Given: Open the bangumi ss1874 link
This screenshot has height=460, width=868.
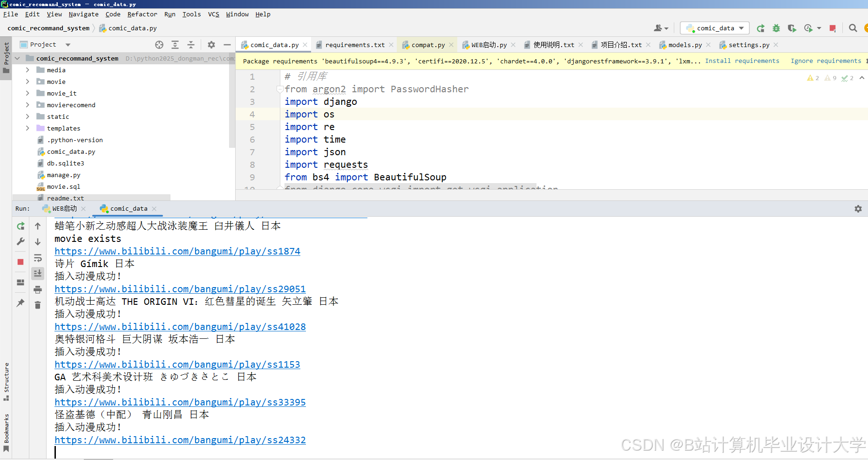Looking at the screenshot, I should 177,251.
